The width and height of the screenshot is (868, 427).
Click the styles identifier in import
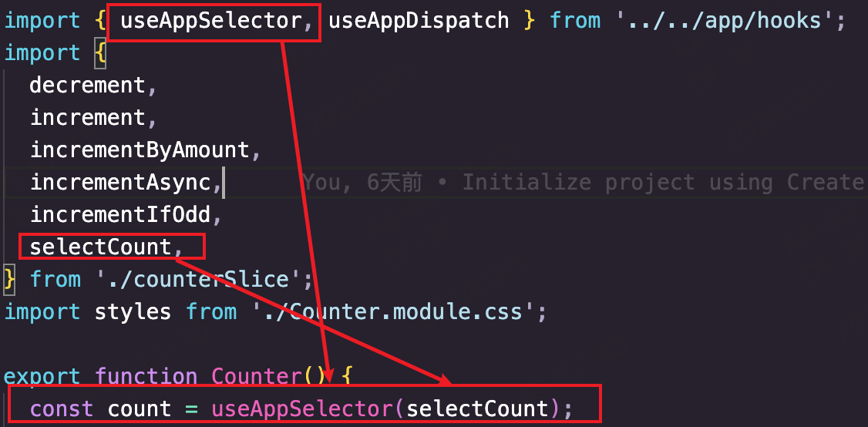coord(133,311)
